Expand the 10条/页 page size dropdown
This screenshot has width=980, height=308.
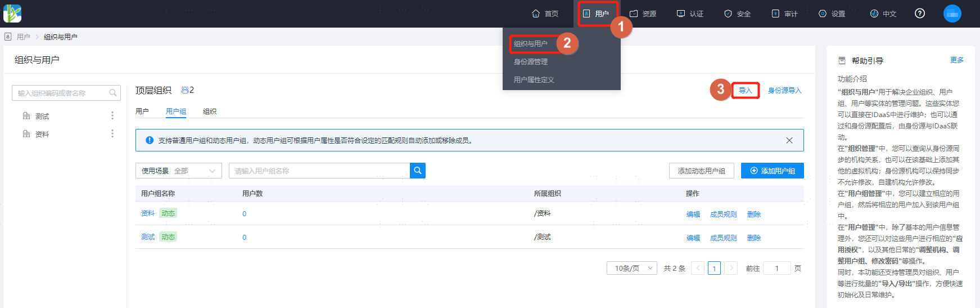(x=632, y=268)
